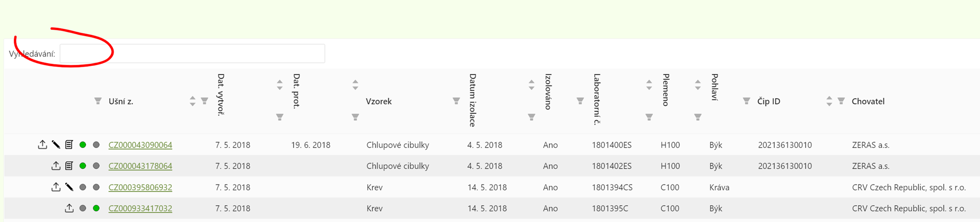Click upload icon in CZ000043178064 row

pos(56,166)
